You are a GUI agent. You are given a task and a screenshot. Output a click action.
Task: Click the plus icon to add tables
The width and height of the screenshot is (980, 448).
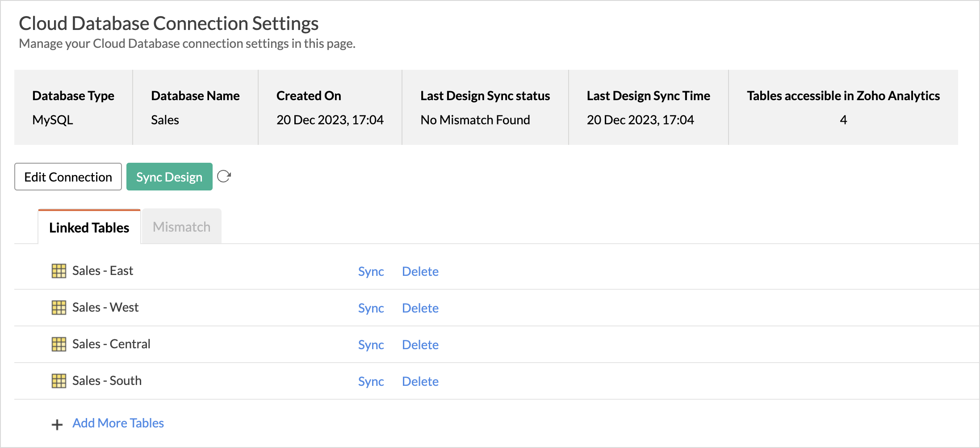(57, 424)
